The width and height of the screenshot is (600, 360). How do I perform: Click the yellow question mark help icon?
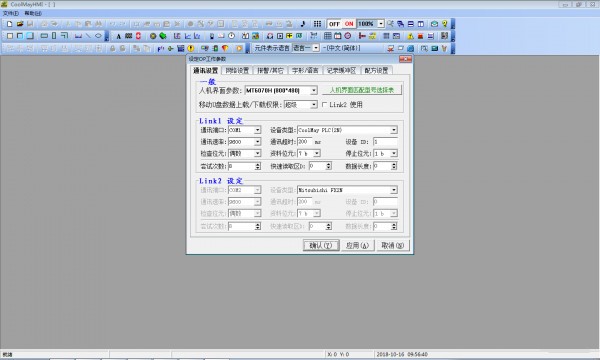445,24
